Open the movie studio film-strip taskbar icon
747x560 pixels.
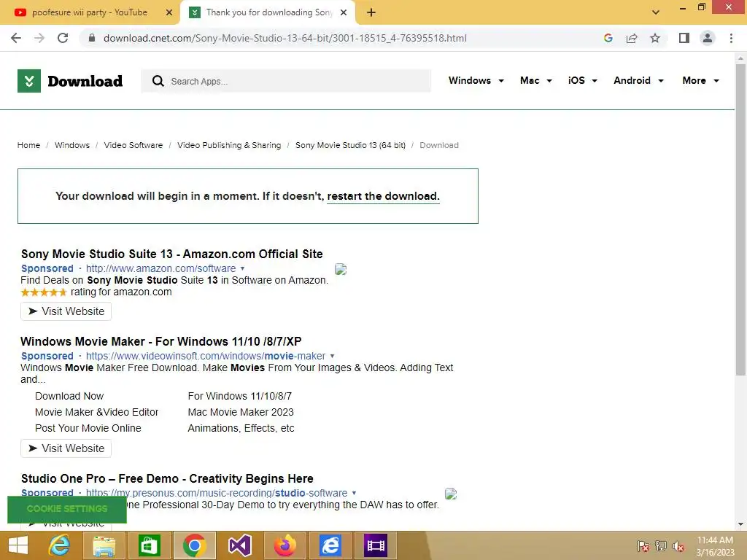pos(376,545)
